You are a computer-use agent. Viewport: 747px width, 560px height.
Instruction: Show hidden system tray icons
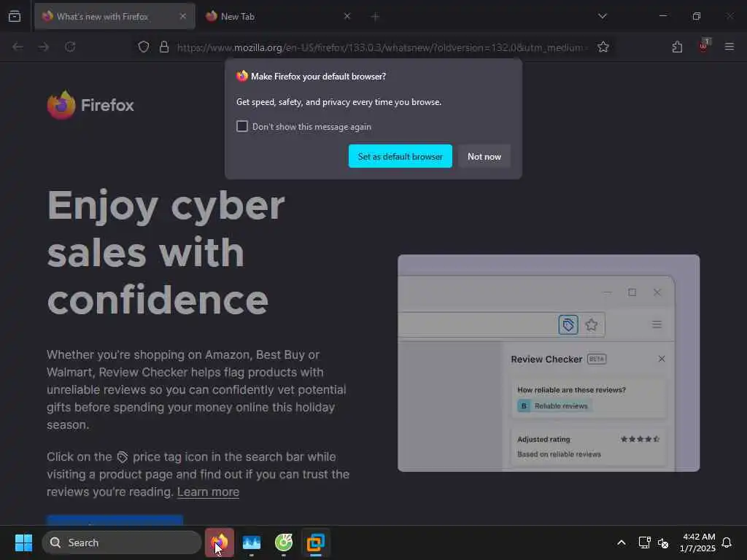[x=622, y=542]
